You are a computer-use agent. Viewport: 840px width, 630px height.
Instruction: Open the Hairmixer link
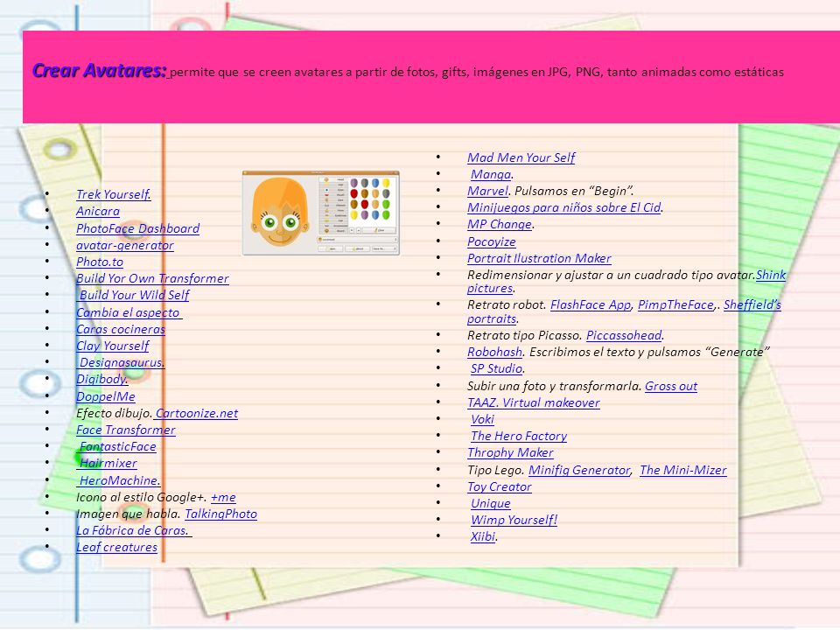[x=108, y=463]
